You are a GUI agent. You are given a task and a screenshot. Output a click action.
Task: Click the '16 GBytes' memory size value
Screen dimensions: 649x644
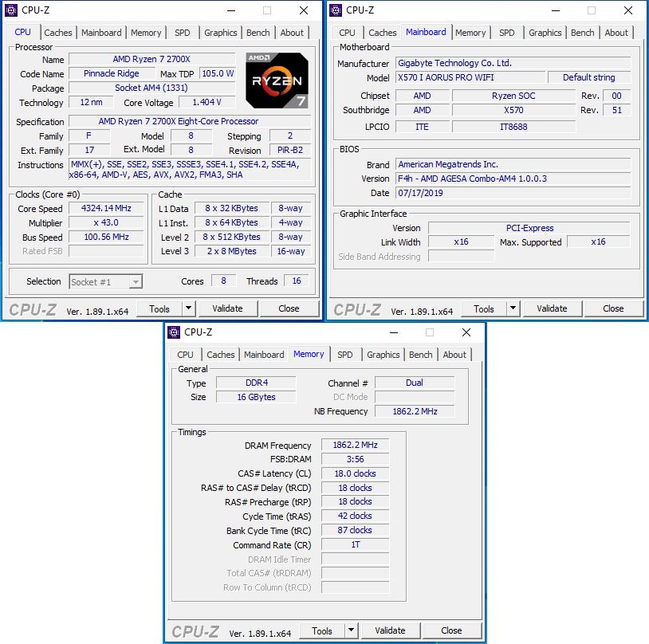[256, 397]
